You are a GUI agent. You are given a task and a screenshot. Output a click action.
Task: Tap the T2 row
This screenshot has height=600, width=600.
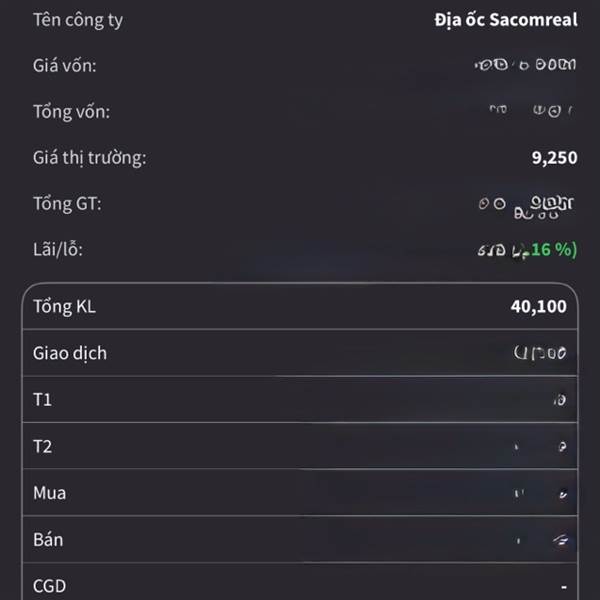pyautogui.click(x=300, y=446)
